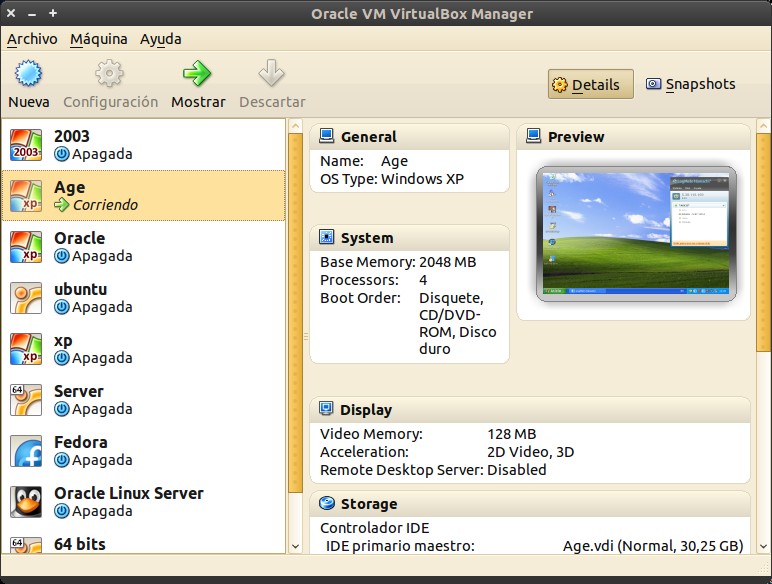772x584 pixels.
Task: Click the Oracle Linux Server penguin icon
Action: tap(26, 502)
